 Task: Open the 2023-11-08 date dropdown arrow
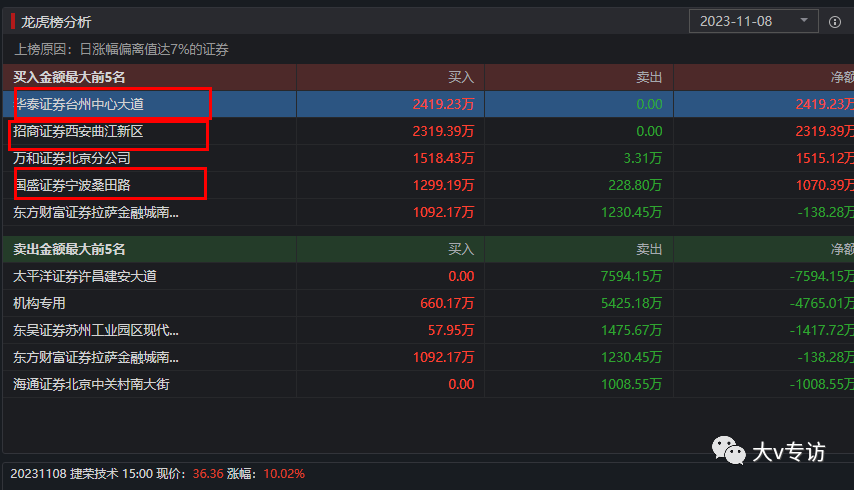pos(804,21)
